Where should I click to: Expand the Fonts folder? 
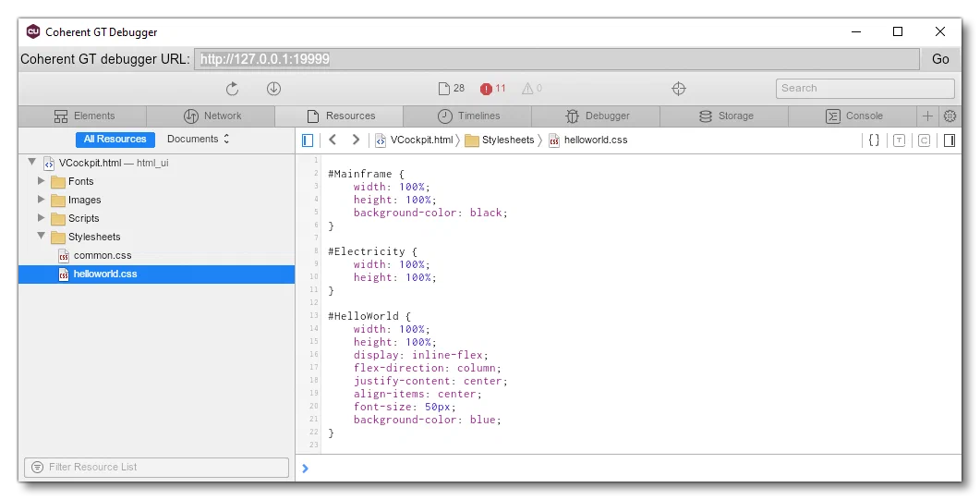[42, 181]
